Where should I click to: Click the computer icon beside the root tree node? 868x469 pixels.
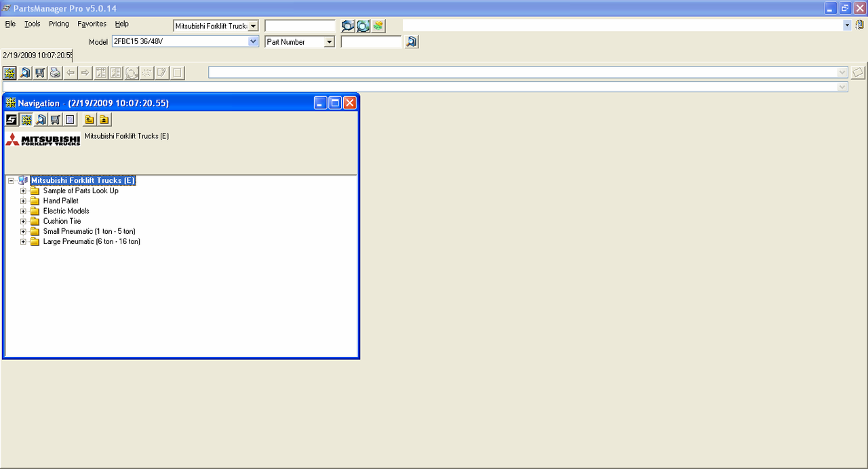point(23,180)
